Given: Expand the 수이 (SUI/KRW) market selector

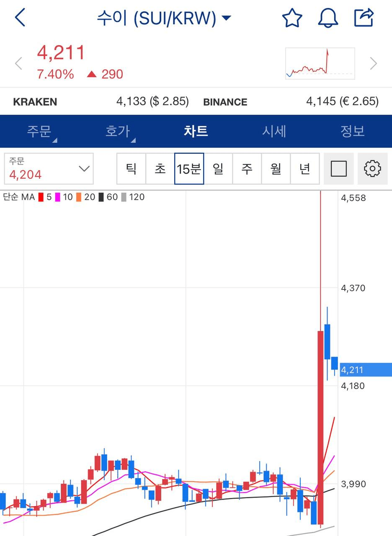Looking at the screenshot, I should pos(164,18).
